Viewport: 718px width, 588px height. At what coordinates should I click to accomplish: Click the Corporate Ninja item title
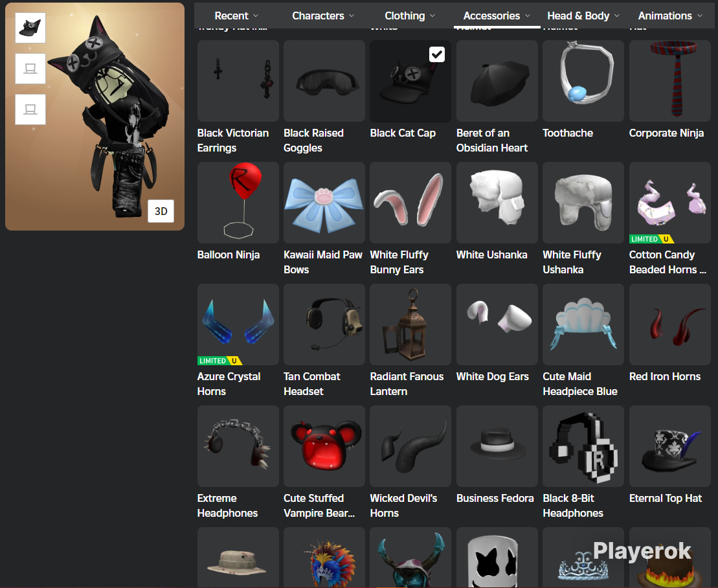(x=666, y=133)
